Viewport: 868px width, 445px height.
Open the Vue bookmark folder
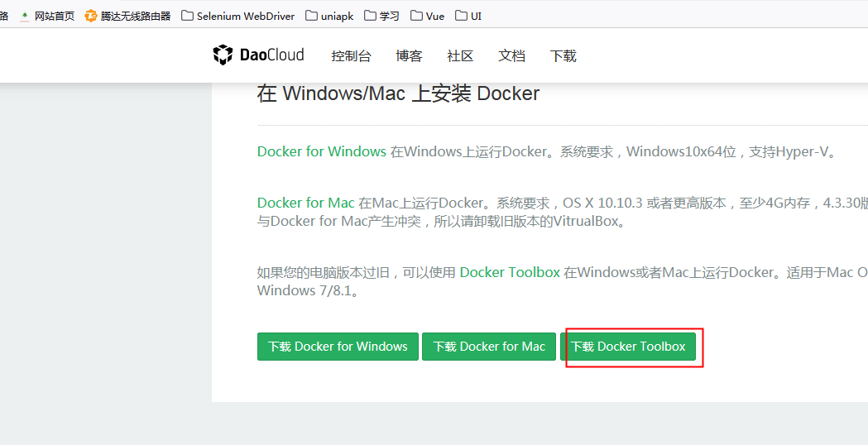427,16
